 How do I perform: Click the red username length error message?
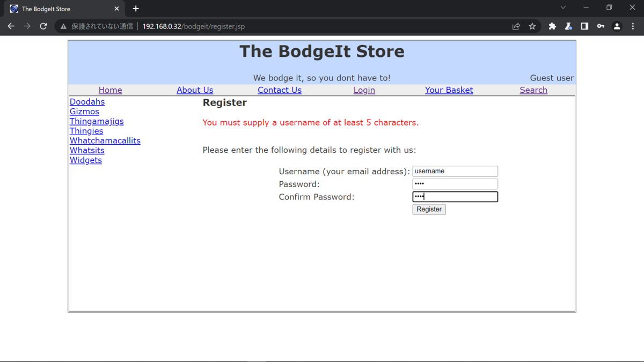[311, 122]
